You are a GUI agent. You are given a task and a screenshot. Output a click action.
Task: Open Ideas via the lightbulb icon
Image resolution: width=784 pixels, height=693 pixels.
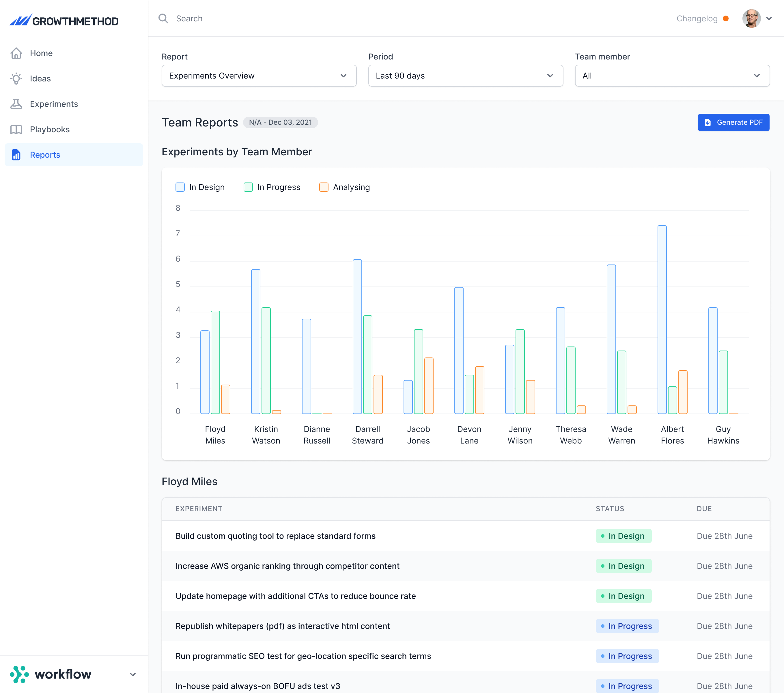(x=16, y=79)
